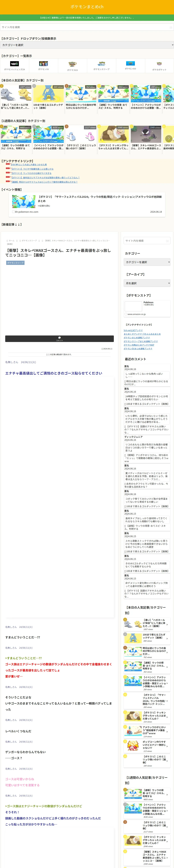This screenshot has width=174, height=868.
Task: Open the ポケモンSV category icon
Action: pos(44,63)
